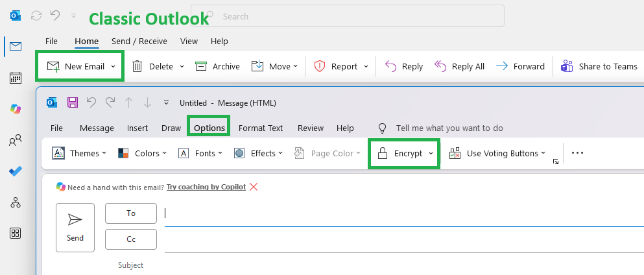Open the dialog launcher after Use Voting Buttons
This screenshot has height=275, width=644.
coord(556,161)
